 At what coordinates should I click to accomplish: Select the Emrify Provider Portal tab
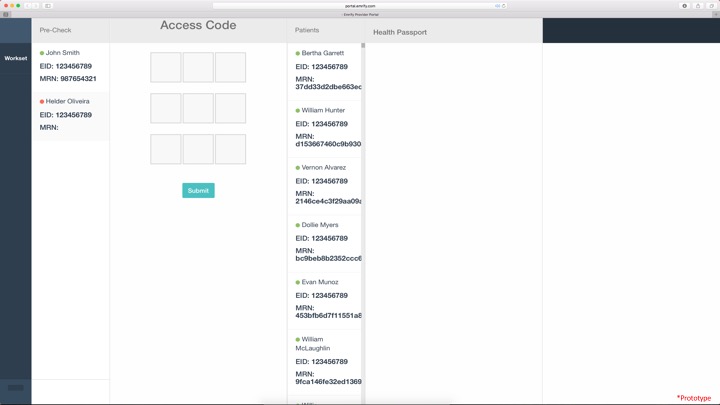click(360, 15)
